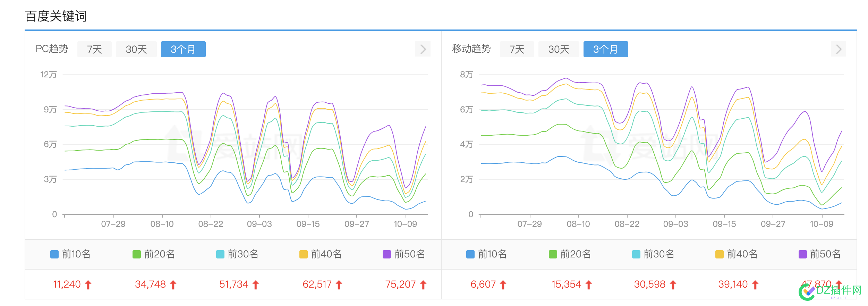Image resolution: width=868 pixels, height=306 pixels.
Task: Select the 7天 tab in 移动趋势
Action: (x=517, y=49)
